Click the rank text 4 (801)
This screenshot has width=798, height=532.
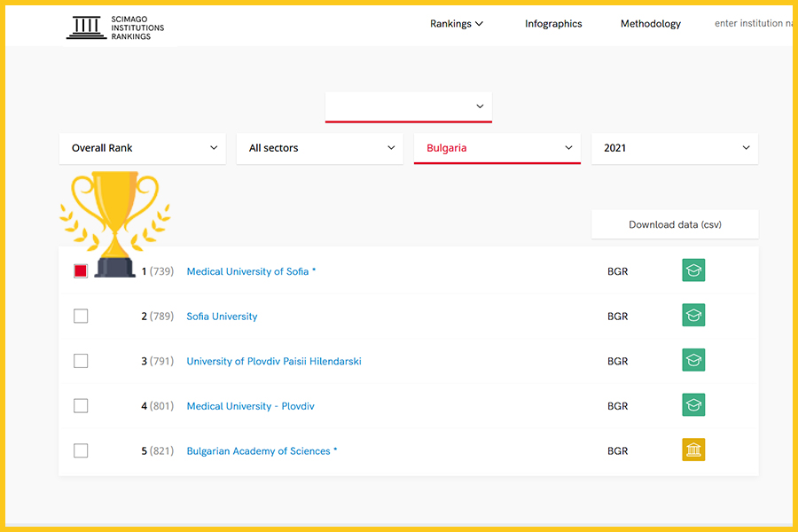[157, 406]
